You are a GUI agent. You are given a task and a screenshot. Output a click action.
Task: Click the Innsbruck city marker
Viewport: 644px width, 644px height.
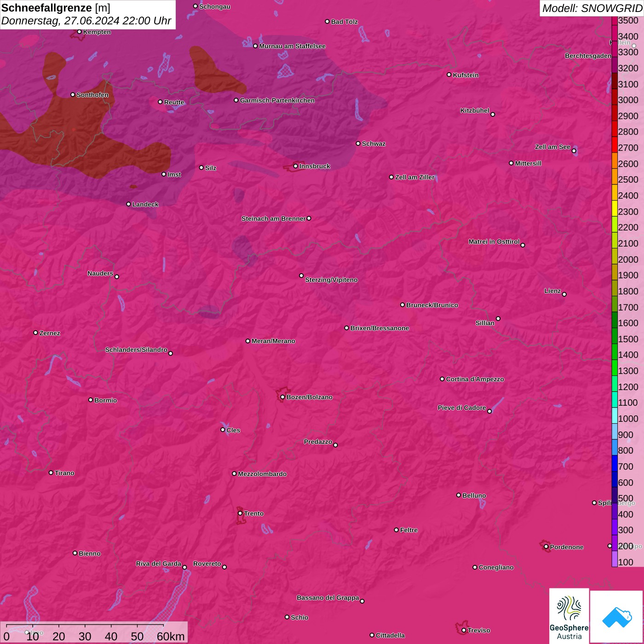(296, 166)
